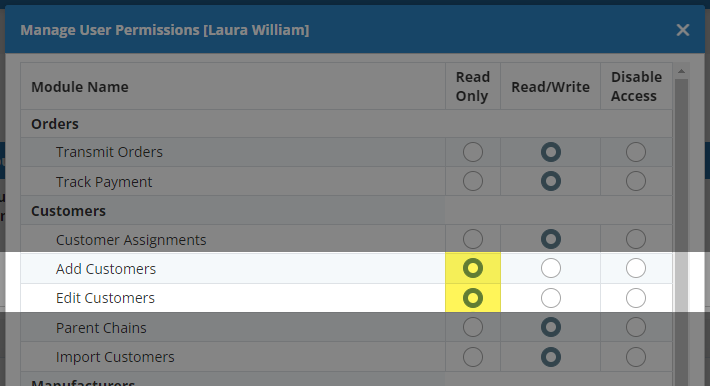The width and height of the screenshot is (710, 386).
Task: Set Parent Chains to Read Only
Action: (x=473, y=327)
